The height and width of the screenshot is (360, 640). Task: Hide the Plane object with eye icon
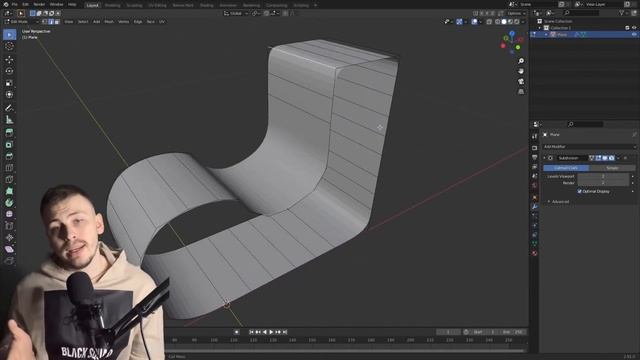tap(634, 35)
